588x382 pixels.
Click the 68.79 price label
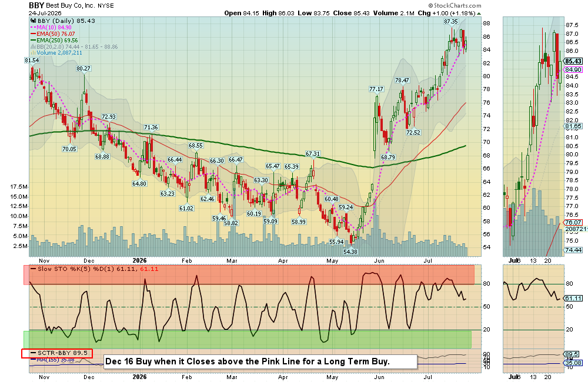point(388,157)
